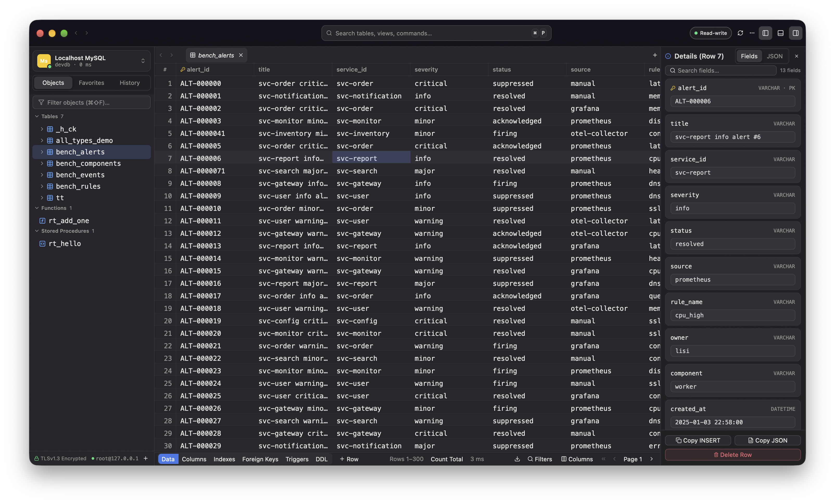Open the Indexes tab

click(x=224, y=459)
